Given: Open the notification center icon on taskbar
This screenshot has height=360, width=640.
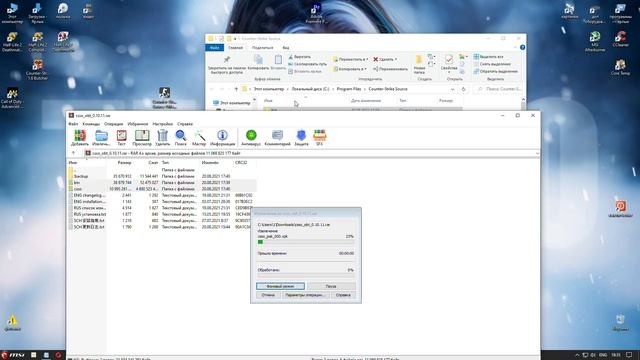Looking at the screenshot, I should click(629, 355).
